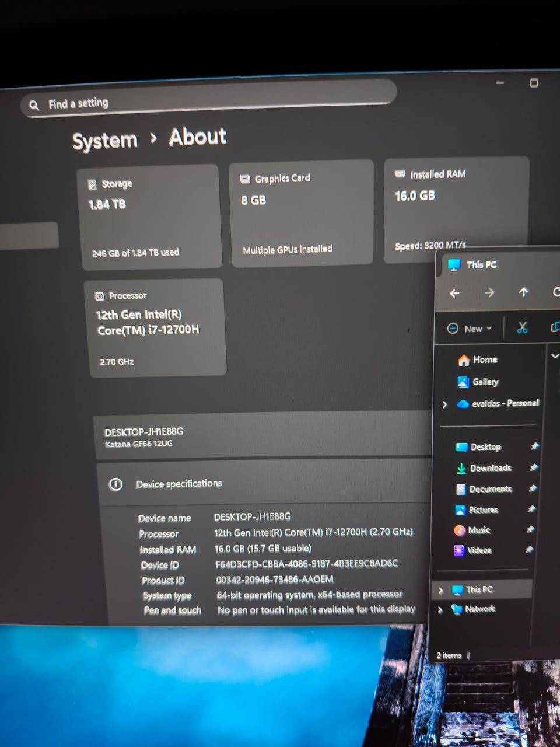The image size is (560, 747).
Task: Collapse the Device specifications section
Action: pos(265,484)
